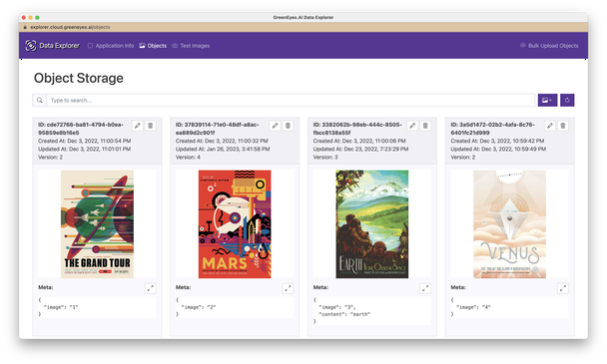Open the Venus poster thumbnail
Image resolution: width=607 pixels, height=364 pixels.
(x=509, y=224)
